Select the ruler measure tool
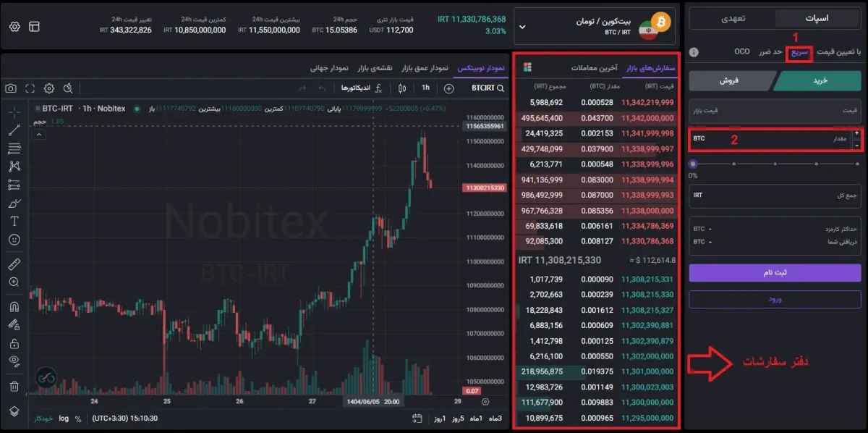This screenshot has width=868, height=433. (x=14, y=264)
